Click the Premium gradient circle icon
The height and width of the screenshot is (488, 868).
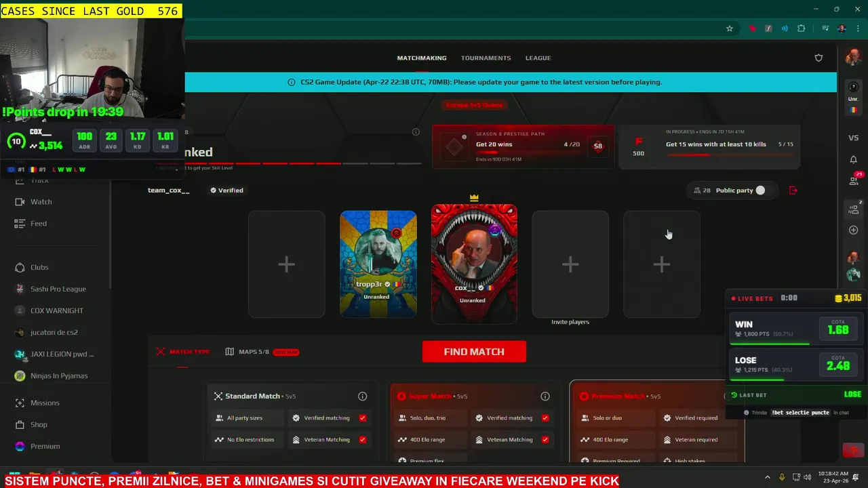20,446
